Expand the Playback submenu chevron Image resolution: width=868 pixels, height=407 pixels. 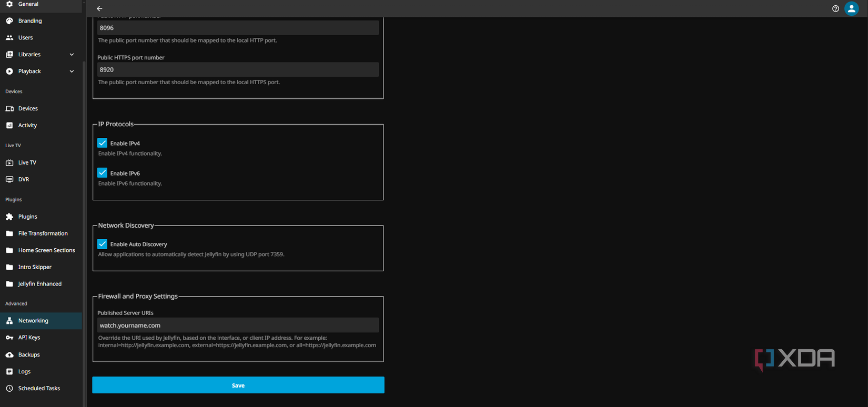72,71
